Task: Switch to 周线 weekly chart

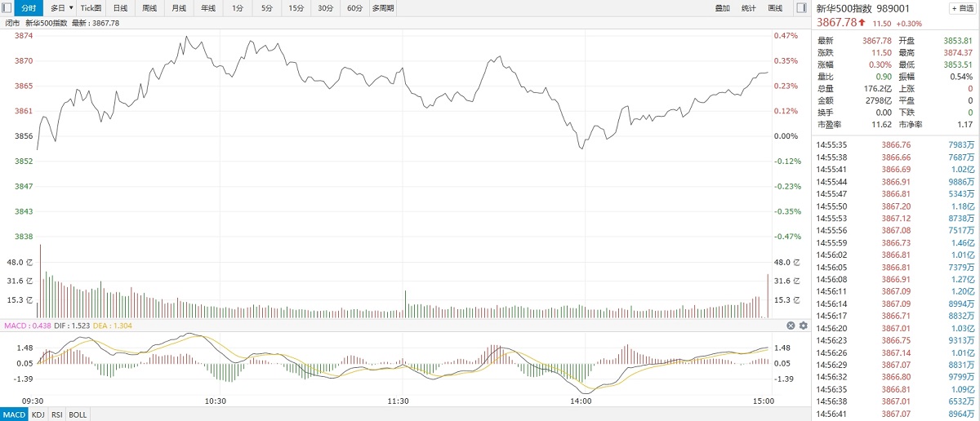Action: coord(149,8)
